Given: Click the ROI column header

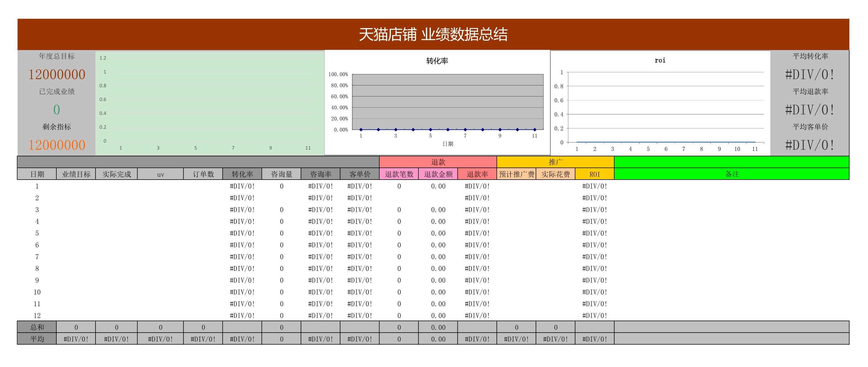Looking at the screenshot, I should 595,174.
